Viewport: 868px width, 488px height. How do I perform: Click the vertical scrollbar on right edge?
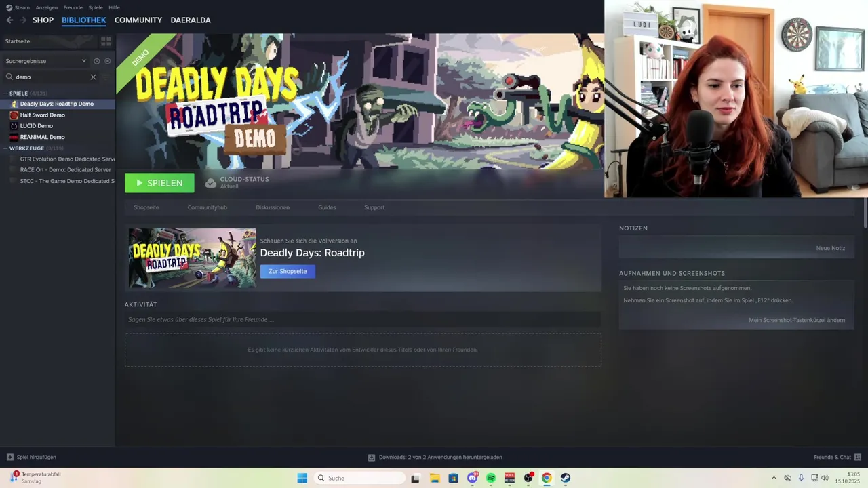(865, 213)
